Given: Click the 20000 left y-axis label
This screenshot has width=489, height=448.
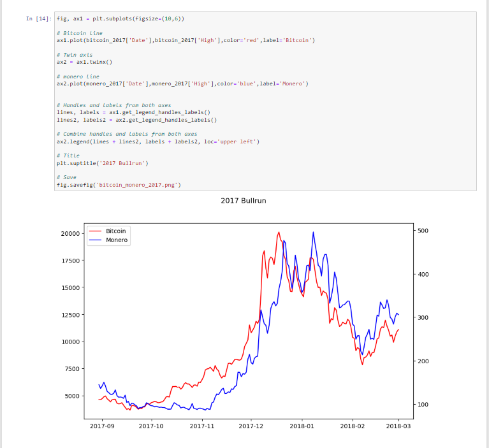Looking at the screenshot, I should coord(66,234).
